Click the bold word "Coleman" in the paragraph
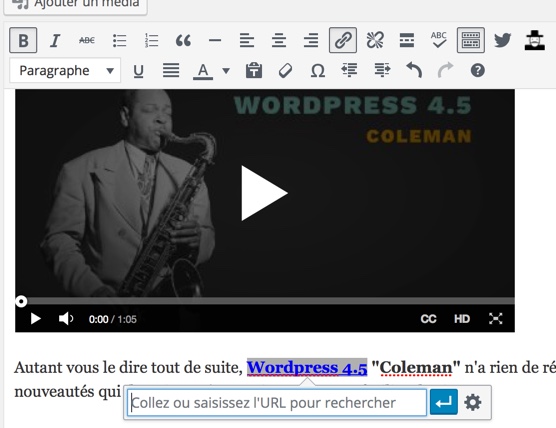This screenshot has height=428, width=556. tap(416, 367)
